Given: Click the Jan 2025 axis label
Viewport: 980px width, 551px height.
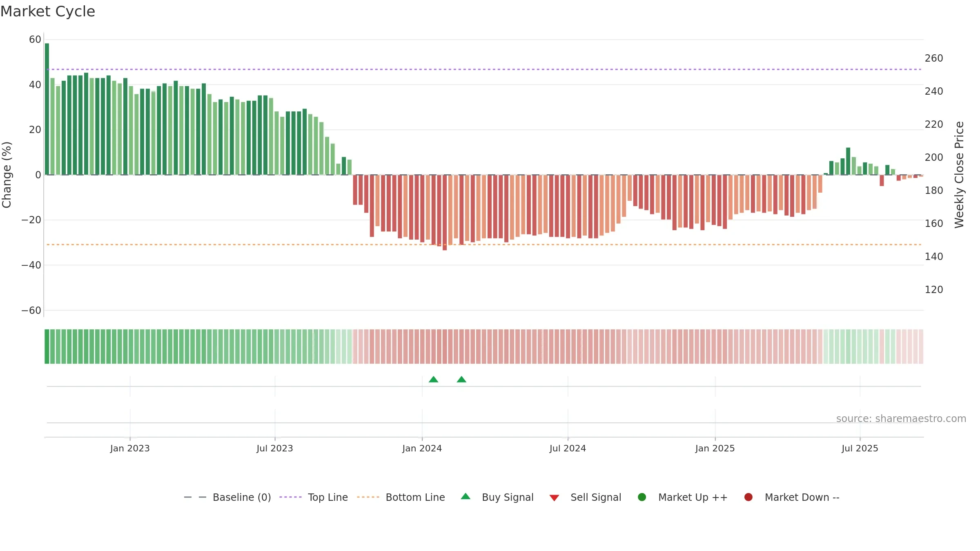Looking at the screenshot, I should [715, 449].
